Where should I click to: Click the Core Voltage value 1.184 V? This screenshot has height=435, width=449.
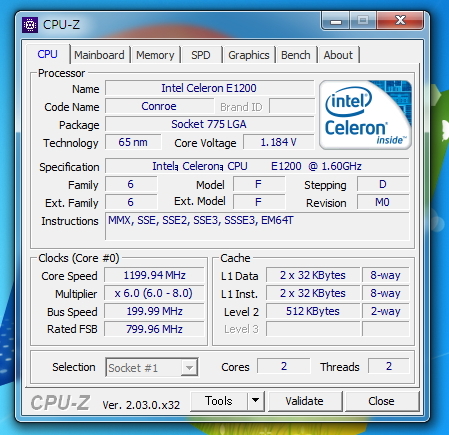point(279,142)
